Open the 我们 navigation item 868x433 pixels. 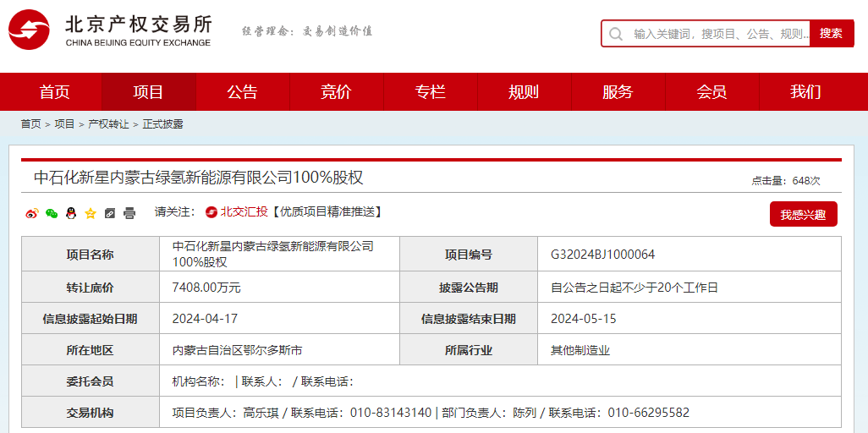805,92
